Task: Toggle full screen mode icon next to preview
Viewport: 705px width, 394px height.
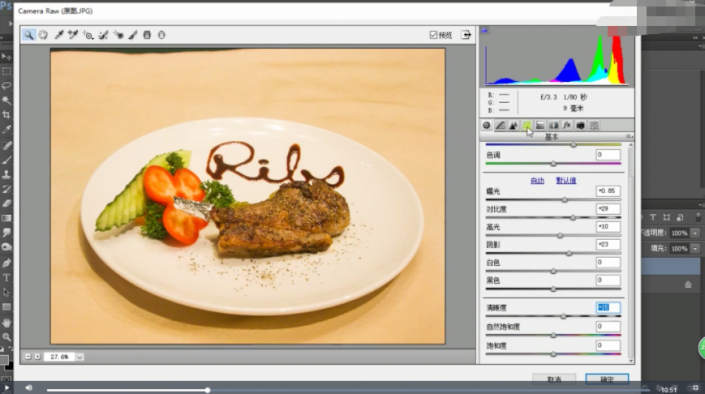Action: (466, 35)
